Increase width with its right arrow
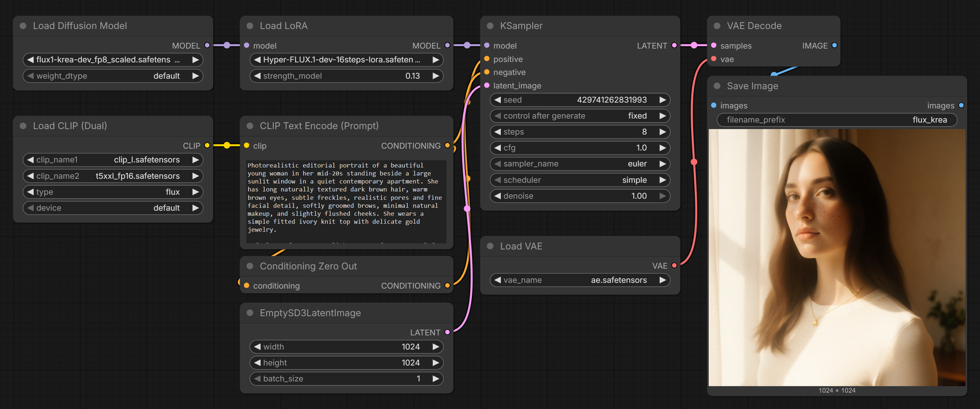 pos(436,347)
